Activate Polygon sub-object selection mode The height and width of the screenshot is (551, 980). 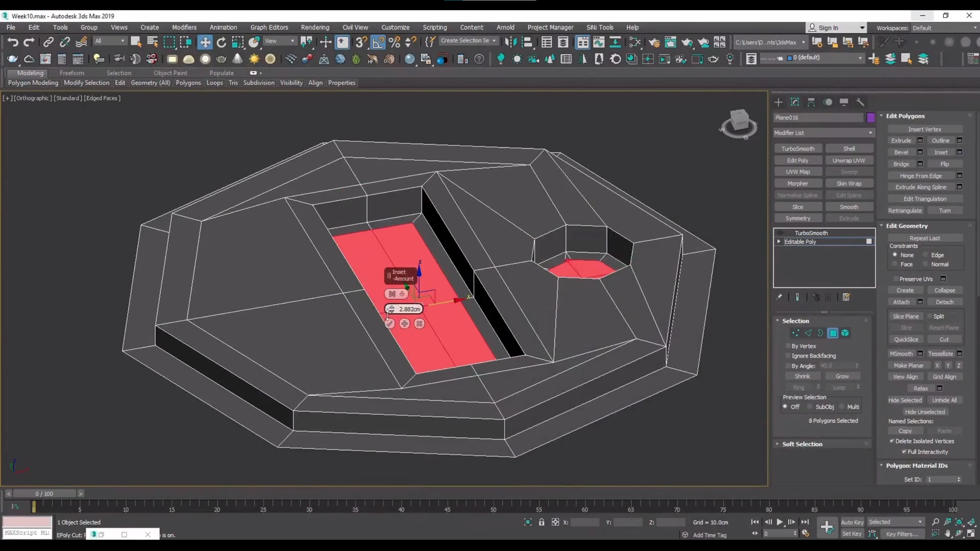pos(833,333)
